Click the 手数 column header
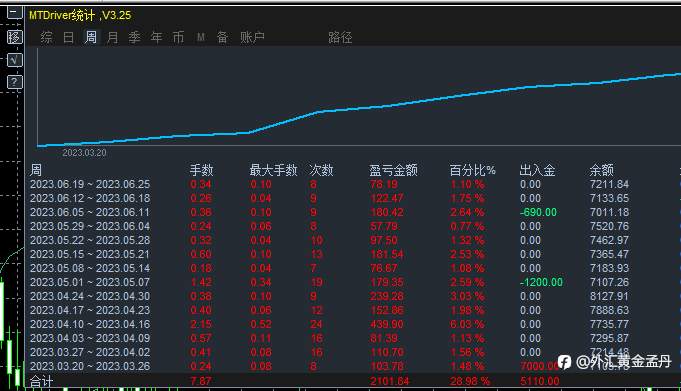 [x=202, y=170]
